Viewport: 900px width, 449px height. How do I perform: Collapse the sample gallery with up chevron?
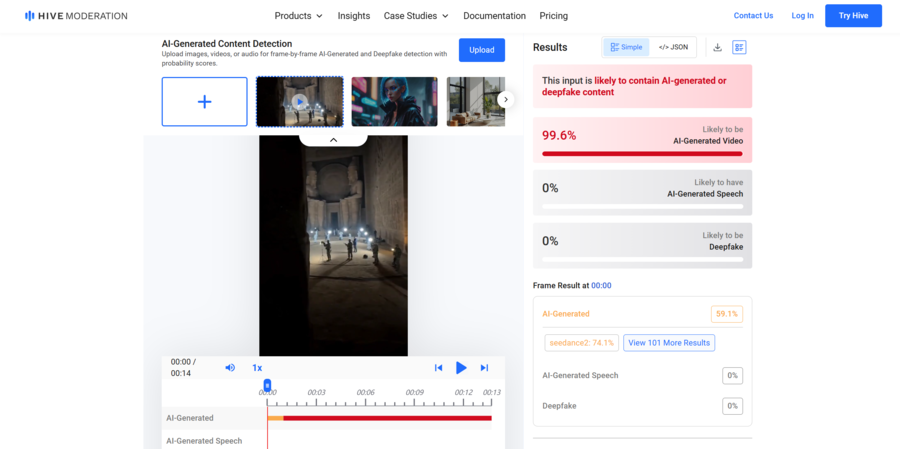(333, 140)
